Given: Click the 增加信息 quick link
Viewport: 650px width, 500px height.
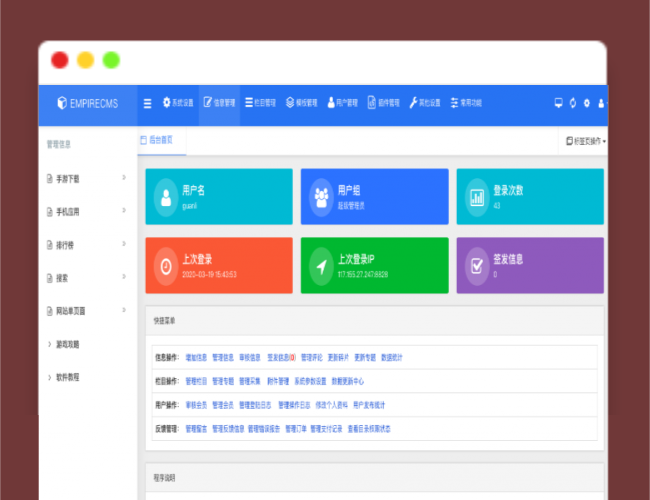Looking at the screenshot, I should coord(197,356).
